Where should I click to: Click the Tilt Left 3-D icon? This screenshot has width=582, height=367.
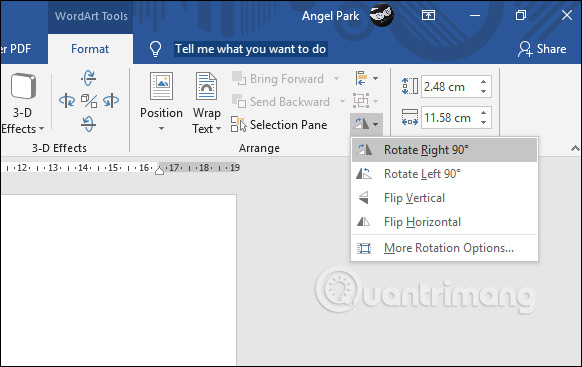coord(67,101)
